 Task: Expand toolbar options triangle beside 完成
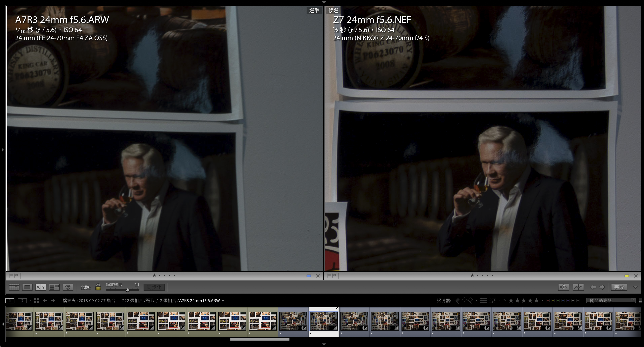(x=635, y=287)
